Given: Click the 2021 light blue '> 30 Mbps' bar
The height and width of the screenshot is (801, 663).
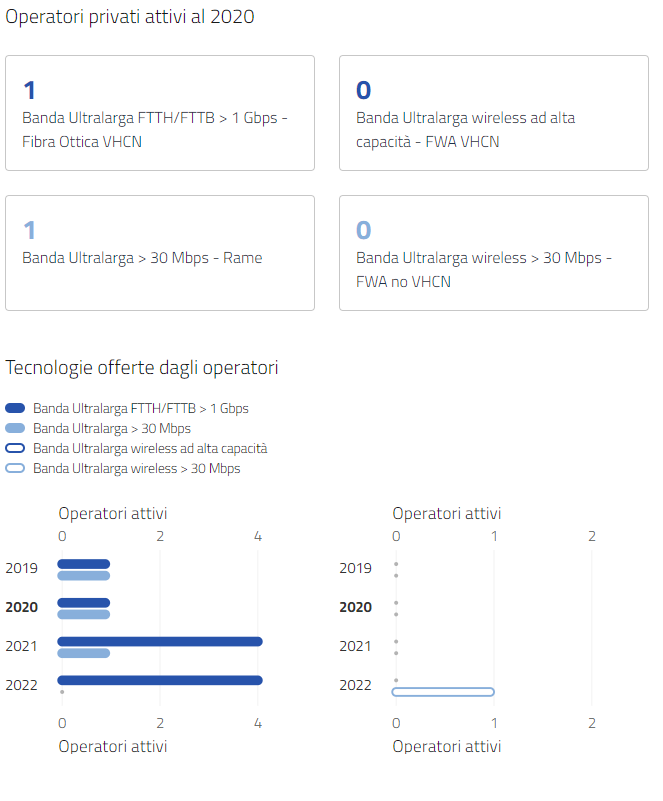Looking at the screenshot, I should pyautogui.click(x=83, y=653).
